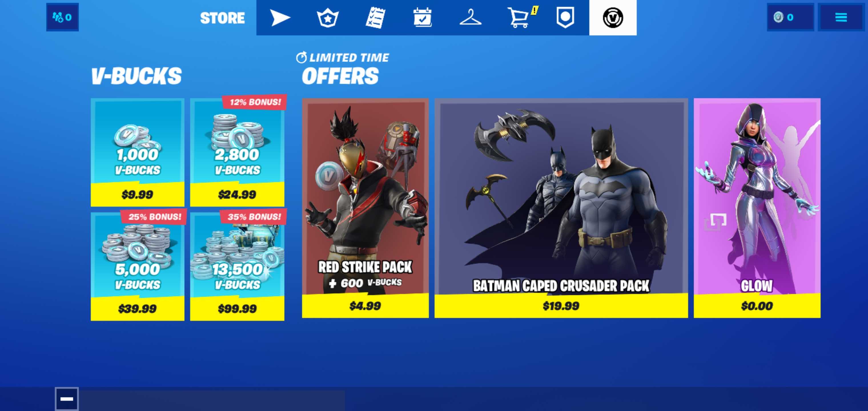The width and height of the screenshot is (868, 411).
Task: Click the V-Bucks balance counter
Action: click(790, 17)
